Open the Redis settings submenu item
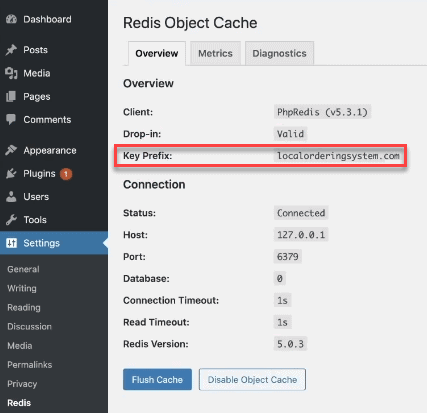This screenshot has width=427, height=413. pos(19,403)
